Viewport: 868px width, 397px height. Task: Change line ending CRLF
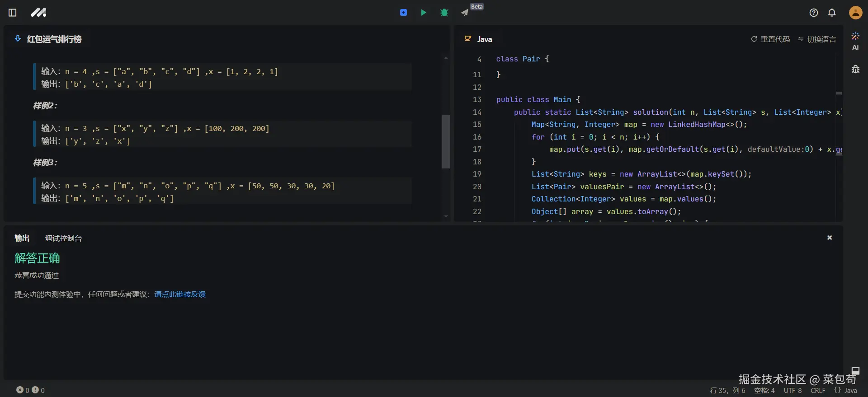point(818,390)
